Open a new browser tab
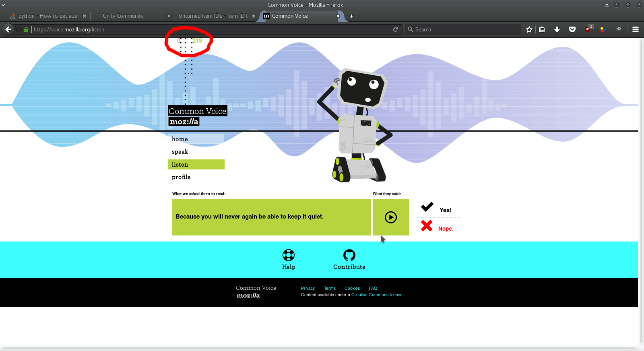Image resolution: width=644 pixels, height=351 pixels. pyautogui.click(x=351, y=16)
